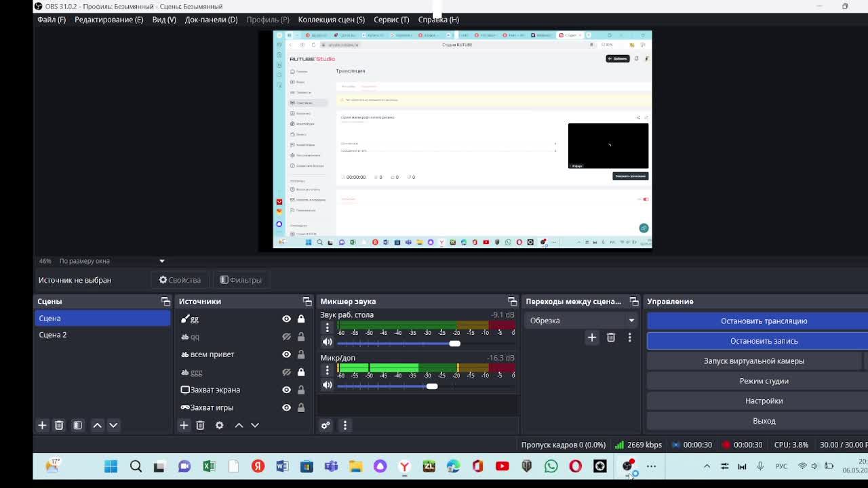Click Запуск виртуальной камеры
The width and height of the screenshot is (868, 488).
(754, 361)
